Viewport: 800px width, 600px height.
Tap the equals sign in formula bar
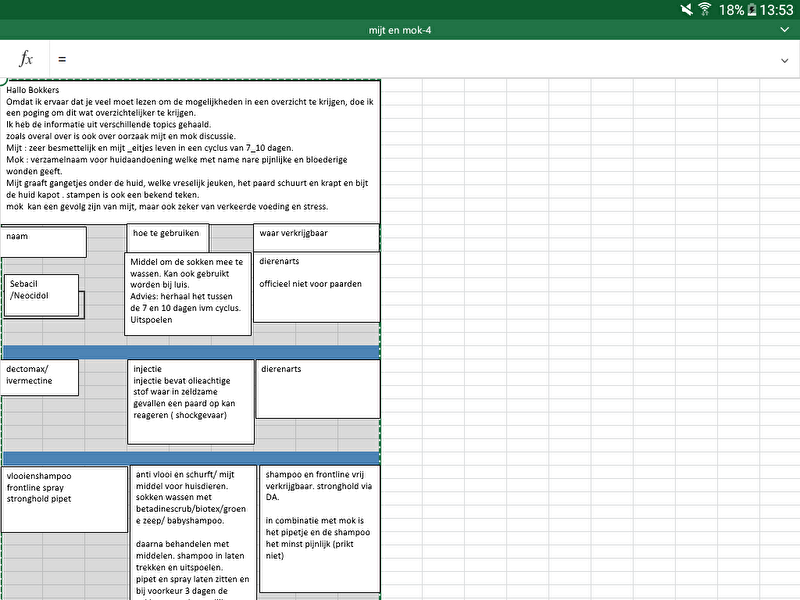point(62,60)
